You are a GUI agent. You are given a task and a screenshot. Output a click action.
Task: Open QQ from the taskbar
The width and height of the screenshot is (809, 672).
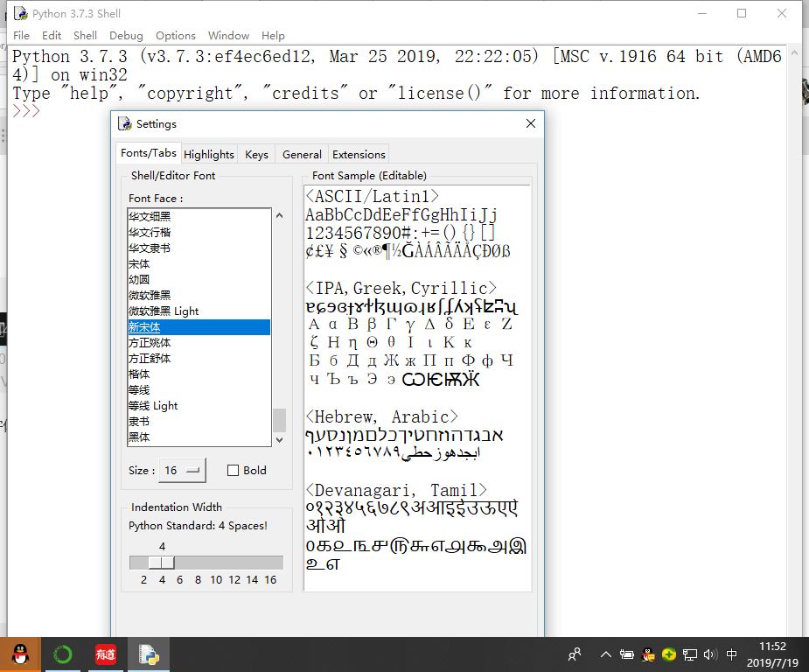pos(20,654)
